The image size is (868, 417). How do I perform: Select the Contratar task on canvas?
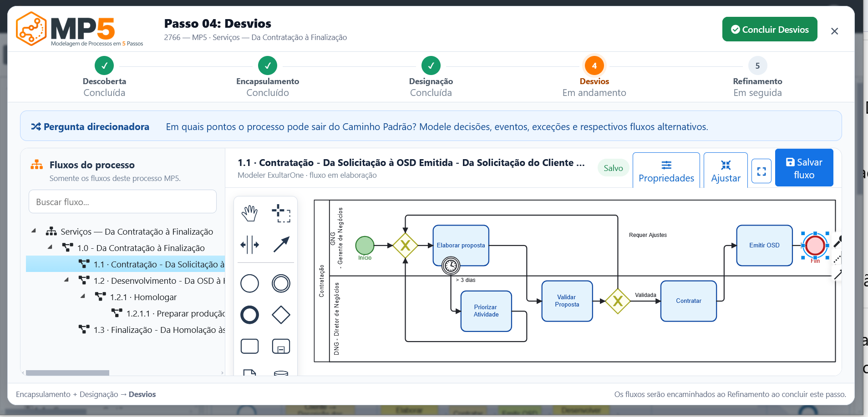point(688,301)
